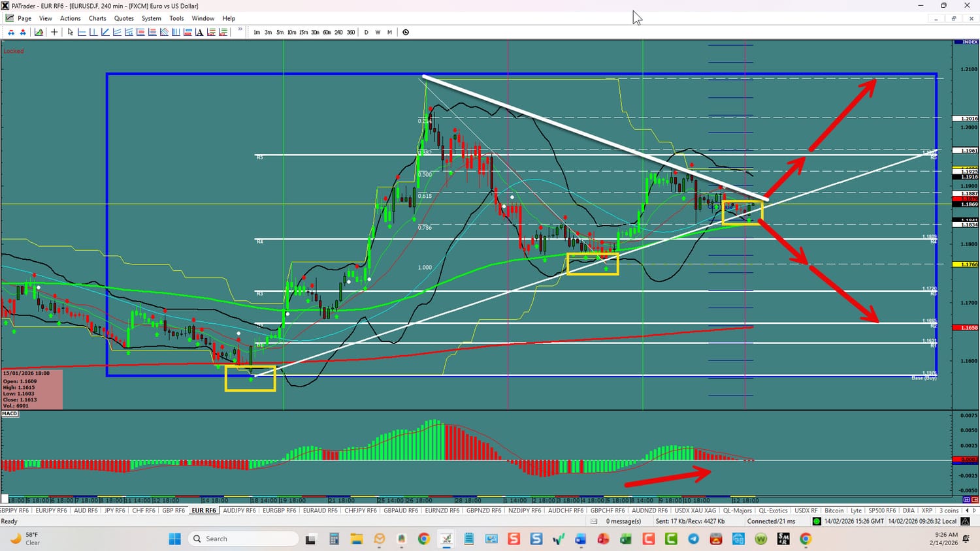Screen dimensions: 980x551
Task: Switch chart to 240 minute timeframe
Action: tap(338, 32)
